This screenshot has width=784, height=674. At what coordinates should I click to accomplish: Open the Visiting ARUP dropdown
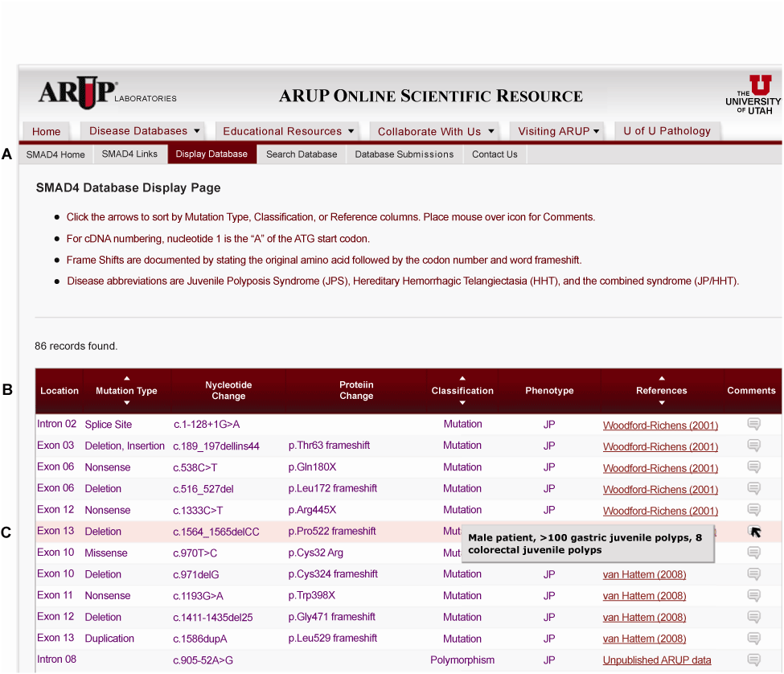558,131
